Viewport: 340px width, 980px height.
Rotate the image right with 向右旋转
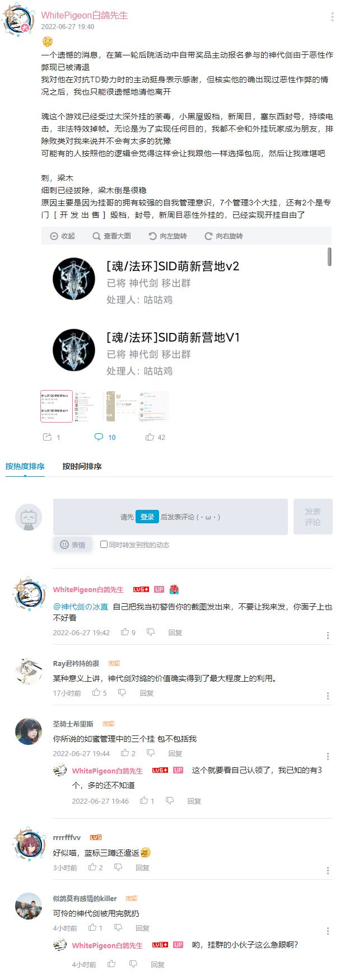[x=223, y=236]
